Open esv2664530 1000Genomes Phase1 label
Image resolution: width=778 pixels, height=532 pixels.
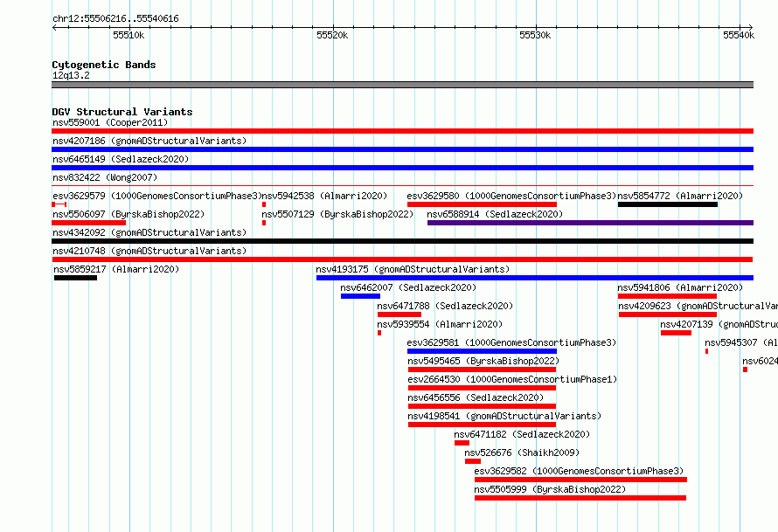pos(512,379)
